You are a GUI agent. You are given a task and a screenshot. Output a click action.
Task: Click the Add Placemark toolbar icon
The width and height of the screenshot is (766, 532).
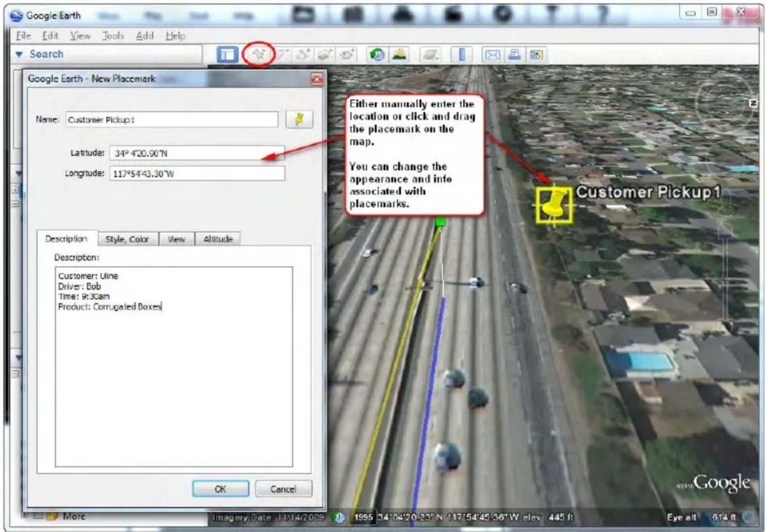(x=259, y=54)
